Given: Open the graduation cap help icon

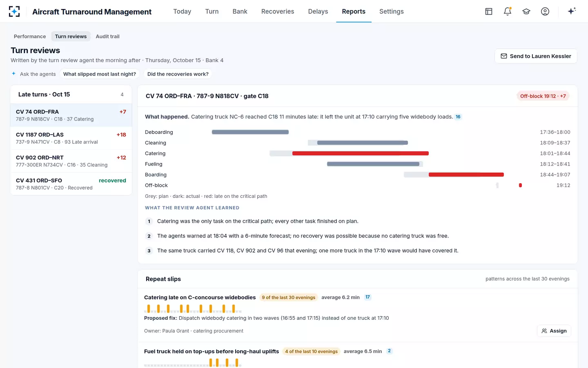Looking at the screenshot, I should point(526,11).
